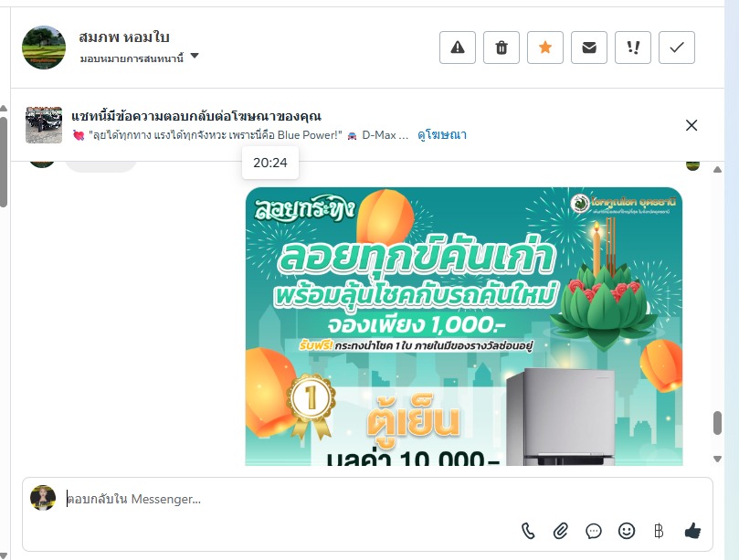Attach a file with paperclip icon

point(560,531)
